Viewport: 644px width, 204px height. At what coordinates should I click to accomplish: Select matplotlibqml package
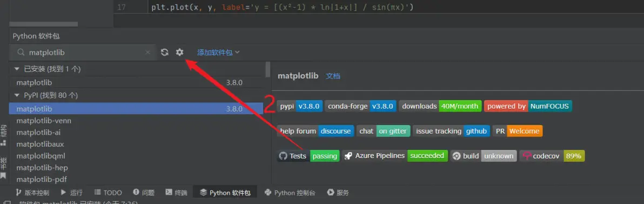[x=136, y=156]
